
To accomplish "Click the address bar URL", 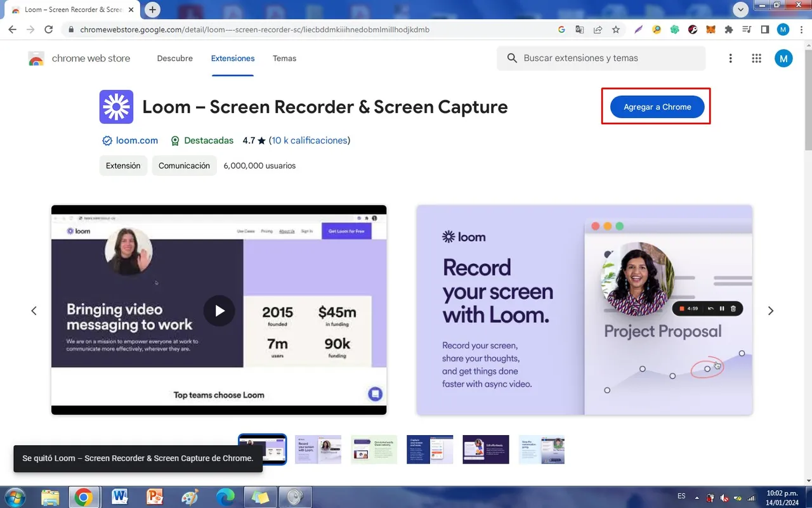I will click(x=254, y=29).
